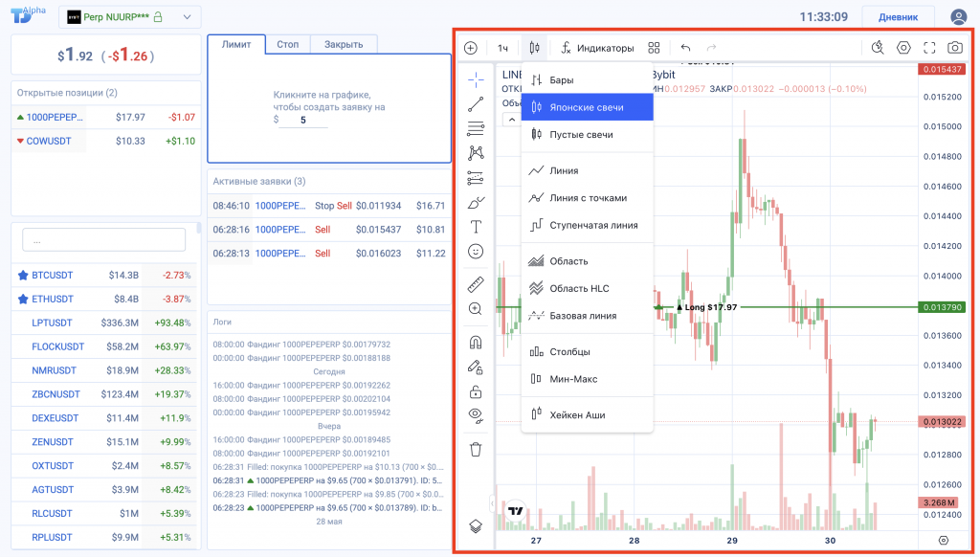Viewport: 980px width, 557px height.
Task: Toggle the magnet mode
Action: click(476, 342)
